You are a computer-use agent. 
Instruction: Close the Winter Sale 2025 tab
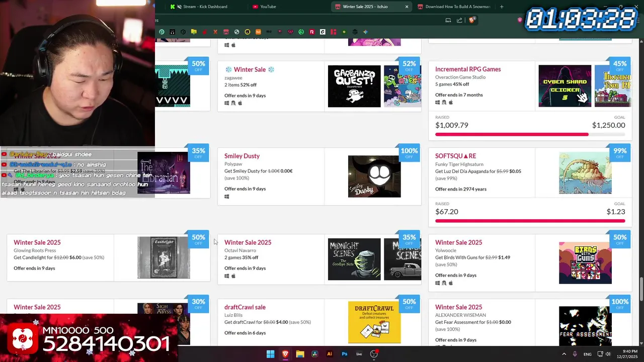(407, 7)
